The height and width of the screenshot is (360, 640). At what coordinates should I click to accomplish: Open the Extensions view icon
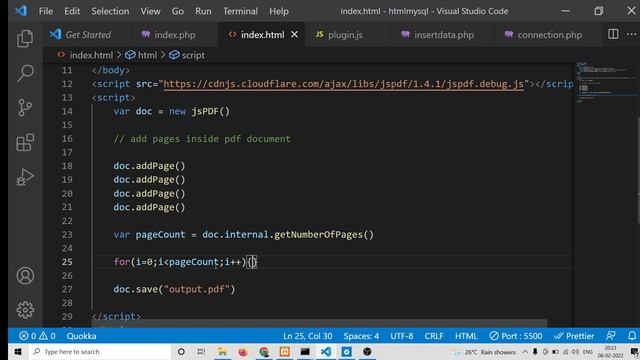[x=25, y=142]
